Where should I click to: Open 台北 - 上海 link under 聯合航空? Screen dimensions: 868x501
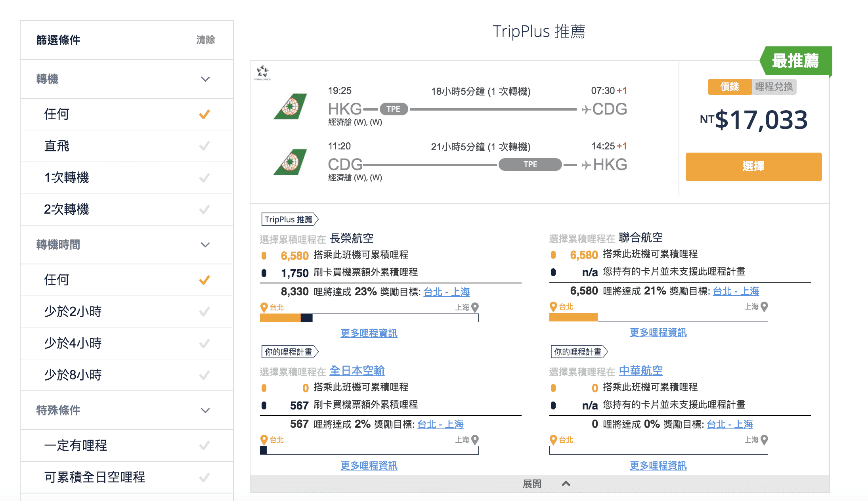pos(736,291)
